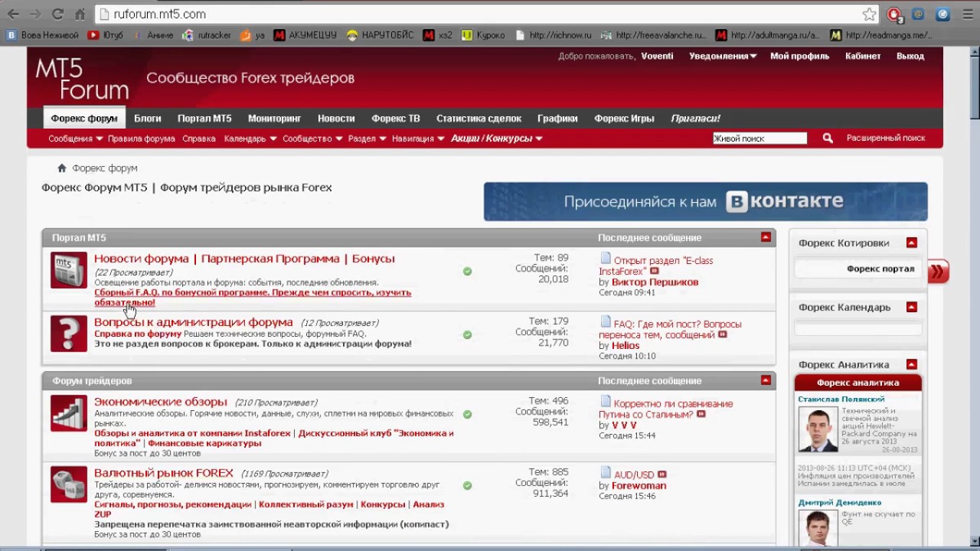Open Акции / Конкурсы dropdown
The image size is (980, 551).
coord(497,139)
